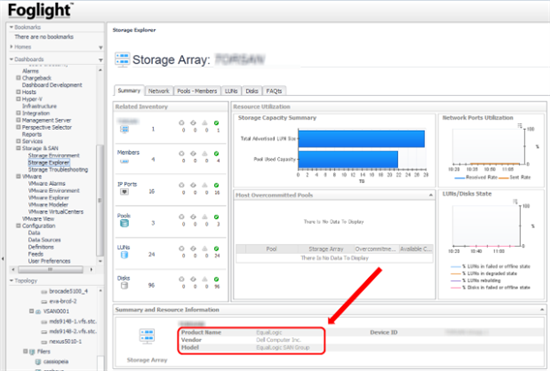Open Data Sources under Configuration
550x371 pixels.
pyautogui.click(x=45, y=240)
